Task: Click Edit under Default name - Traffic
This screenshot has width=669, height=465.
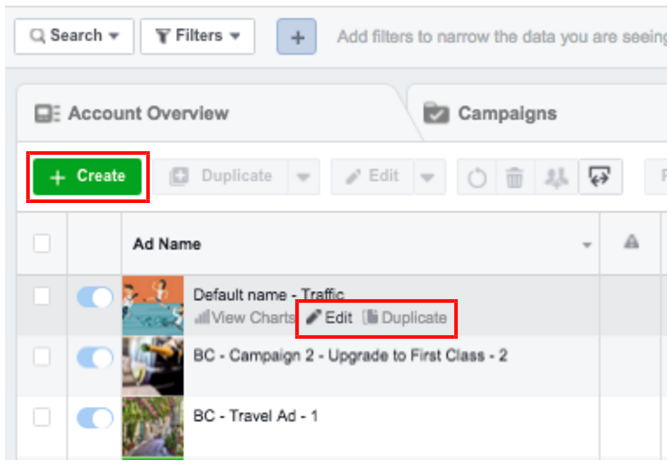Action: (x=329, y=317)
